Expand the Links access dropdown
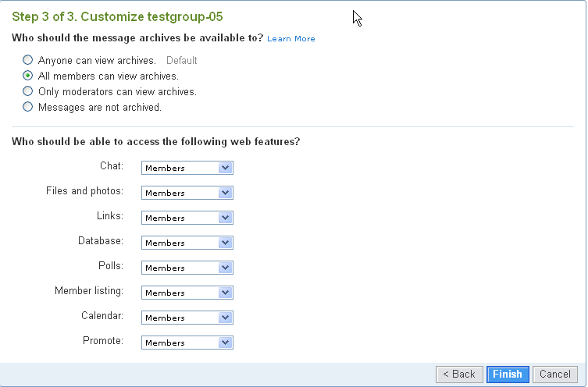Screen dimensions: 588x387 [187, 218]
